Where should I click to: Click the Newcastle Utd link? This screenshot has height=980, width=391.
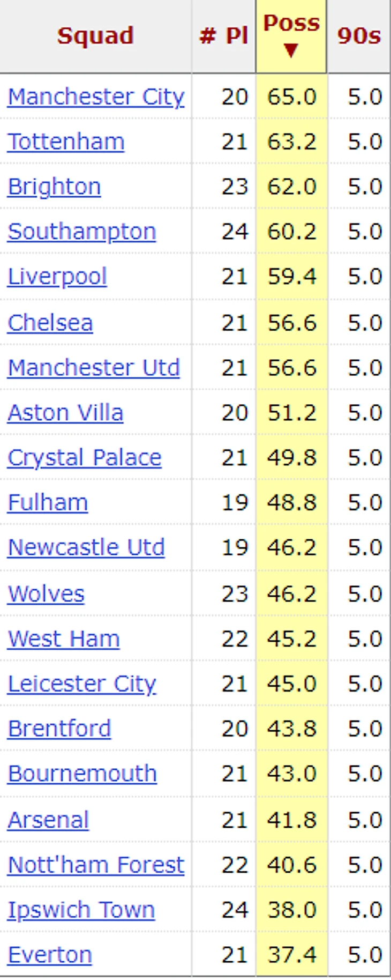[x=86, y=547]
